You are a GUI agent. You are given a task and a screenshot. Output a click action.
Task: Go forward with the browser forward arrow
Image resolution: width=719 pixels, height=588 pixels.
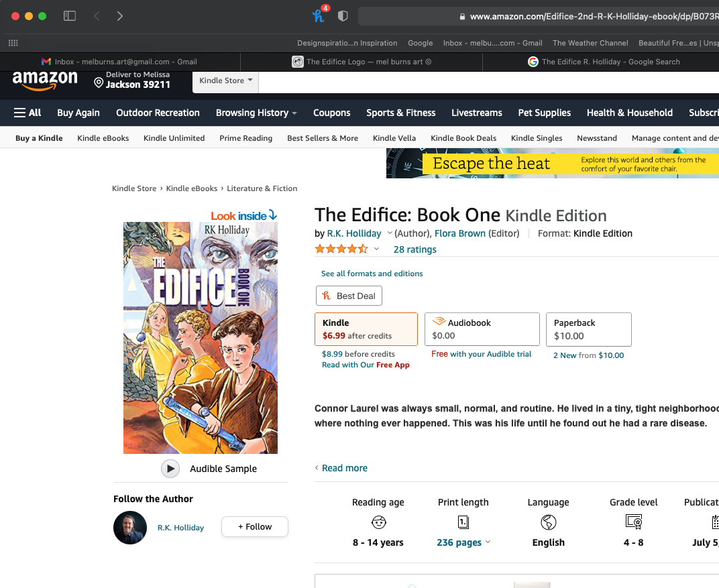119,16
